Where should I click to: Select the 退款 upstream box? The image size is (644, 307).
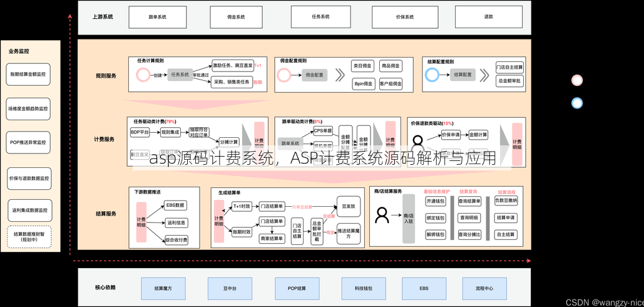(488, 17)
